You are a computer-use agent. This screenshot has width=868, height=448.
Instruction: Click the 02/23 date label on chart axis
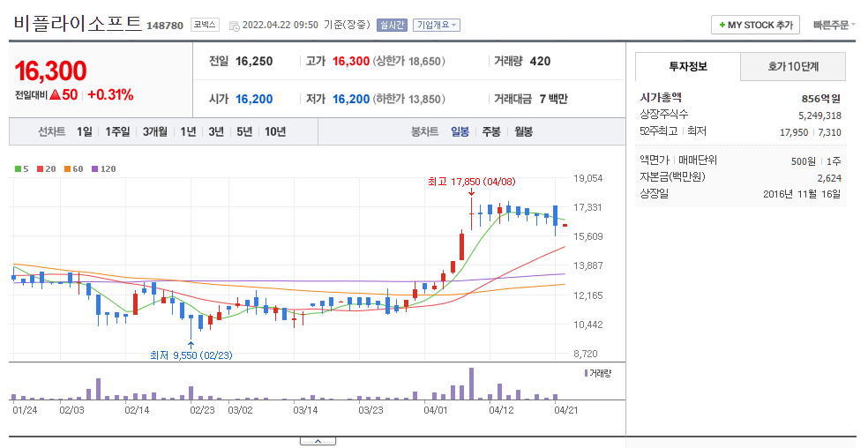click(x=202, y=410)
